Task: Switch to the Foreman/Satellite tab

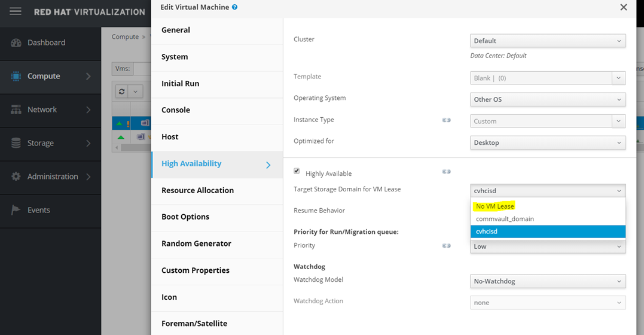Action: [x=217, y=324]
